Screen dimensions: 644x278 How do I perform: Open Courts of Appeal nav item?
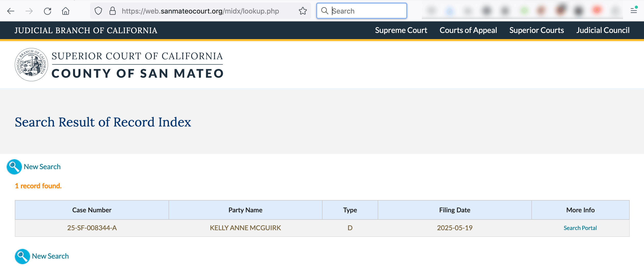(468, 30)
